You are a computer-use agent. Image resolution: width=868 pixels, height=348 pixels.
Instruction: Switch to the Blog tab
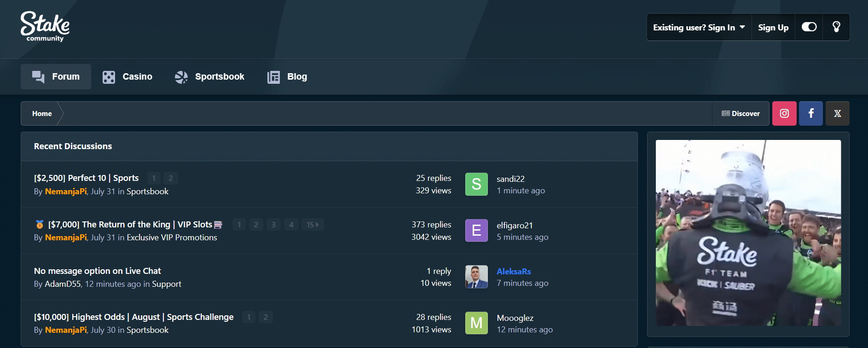(x=287, y=77)
